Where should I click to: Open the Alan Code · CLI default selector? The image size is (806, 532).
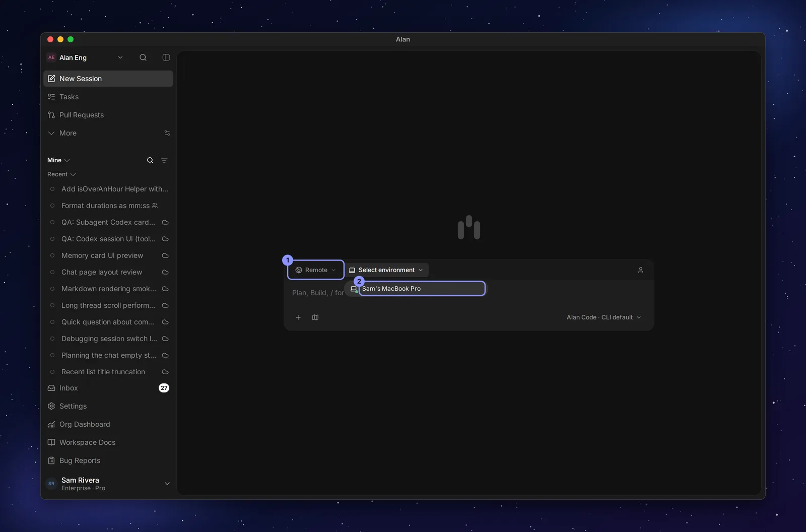[x=603, y=317]
